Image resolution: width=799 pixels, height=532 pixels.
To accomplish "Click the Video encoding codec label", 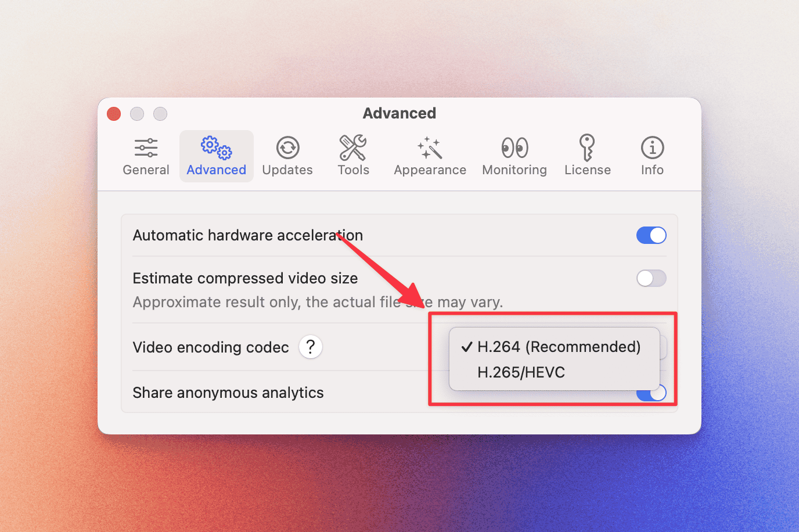I will pyautogui.click(x=211, y=347).
